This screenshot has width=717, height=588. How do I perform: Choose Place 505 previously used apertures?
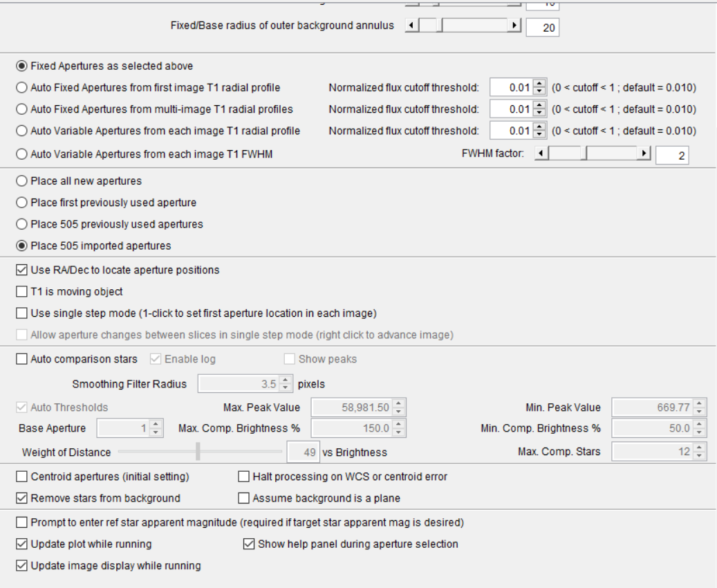tap(21, 224)
